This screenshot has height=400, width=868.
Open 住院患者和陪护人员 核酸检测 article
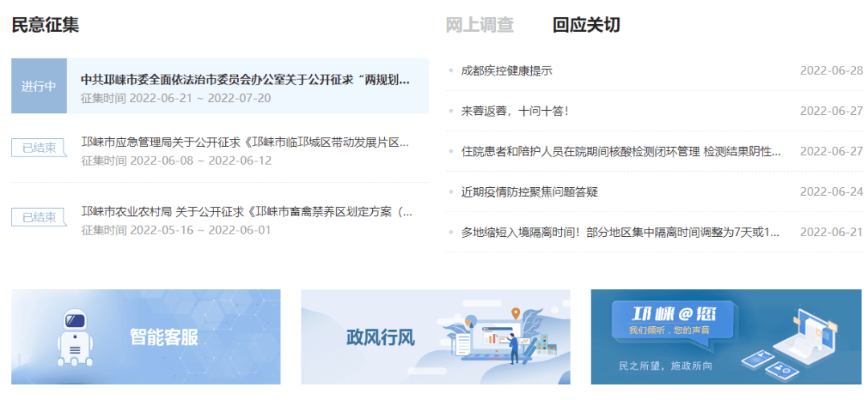pyautogui.click(x=621, y=152)
